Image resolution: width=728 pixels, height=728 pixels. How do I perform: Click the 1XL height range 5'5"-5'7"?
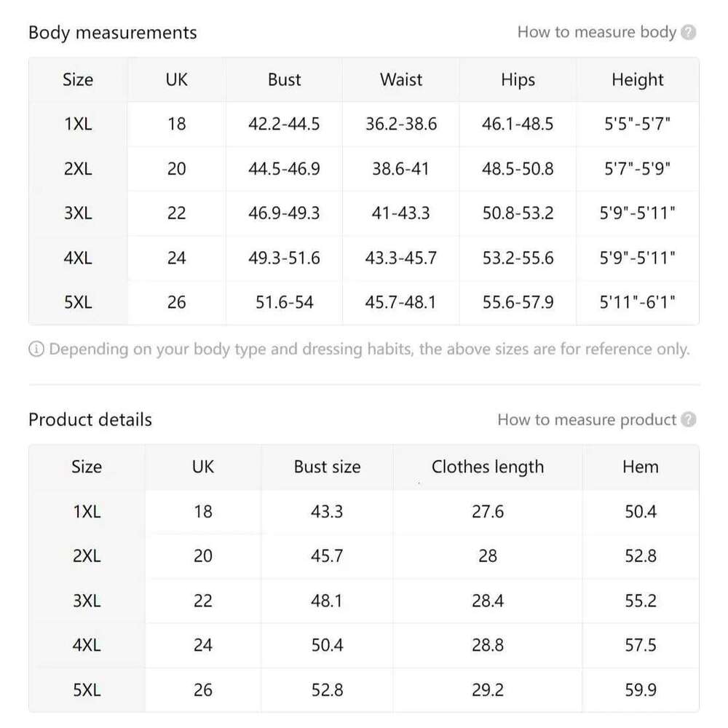(x=638, y=124)
